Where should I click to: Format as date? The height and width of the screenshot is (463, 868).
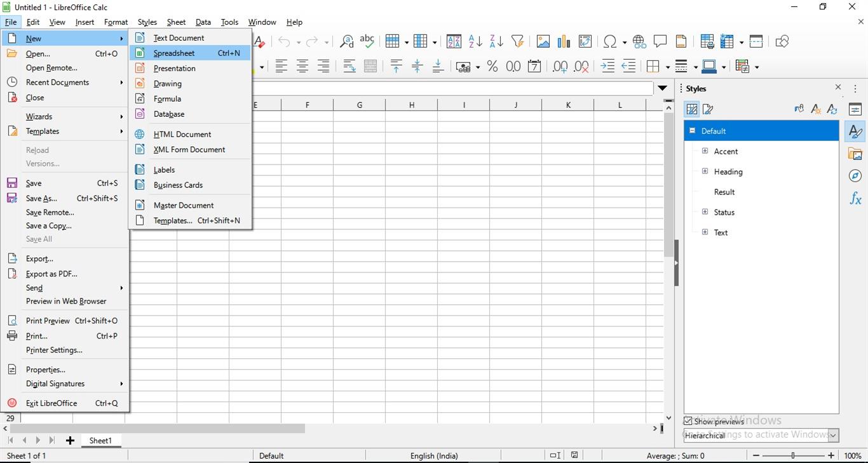tap(534, 66)
